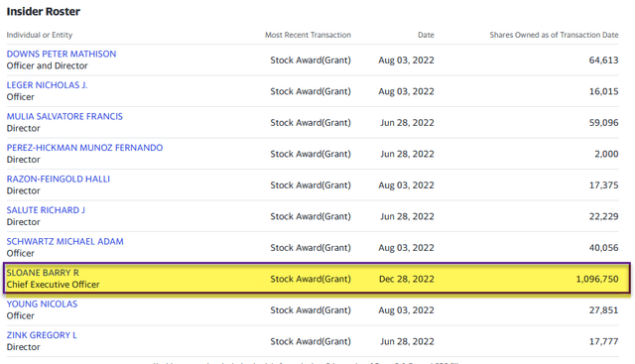The height and width of the screenshot is (364, 635).
Task: Click the Most Recent Transaction column header
Action: (308, 35)
